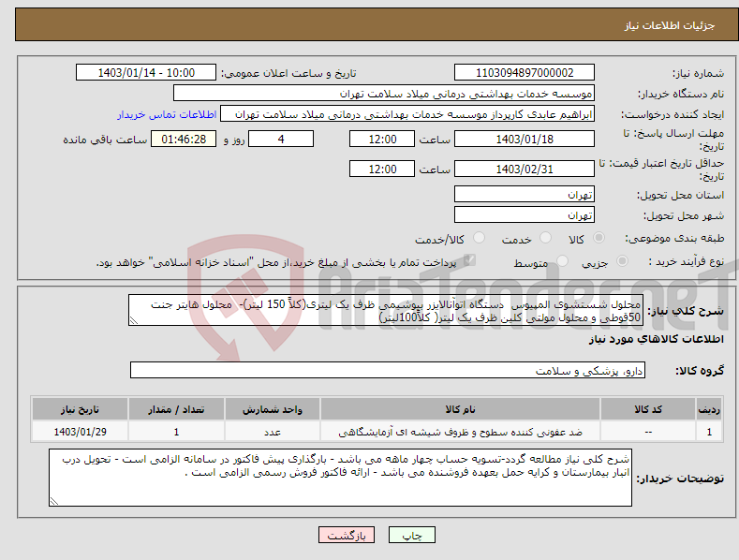Screen dimensions: 739x560
Task: Click the buyer notes textarea
Action: 340,478
